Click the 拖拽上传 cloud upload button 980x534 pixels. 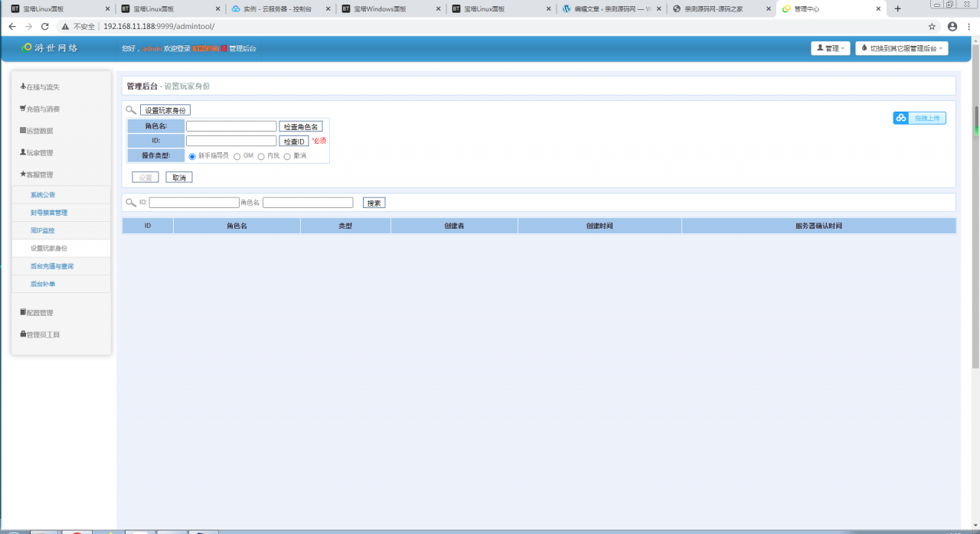[x=920, y=118]
